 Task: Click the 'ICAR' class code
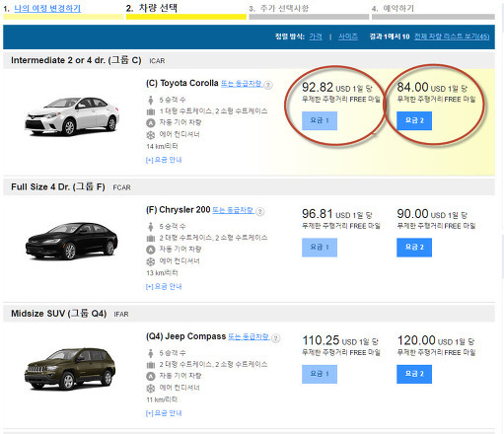coord(157,61)
